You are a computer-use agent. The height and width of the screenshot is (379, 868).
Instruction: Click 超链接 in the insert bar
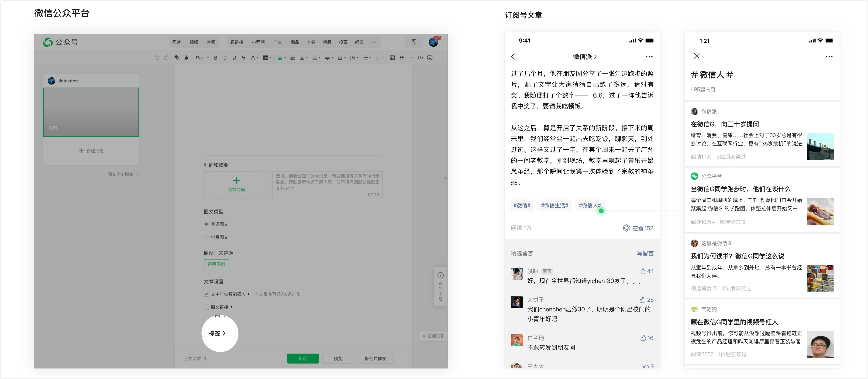click(x=237, y=42)
